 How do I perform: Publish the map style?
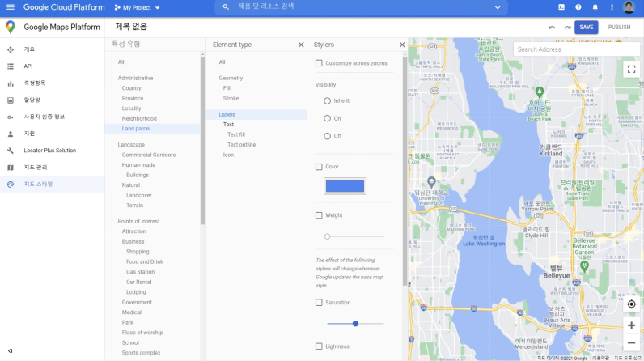coord(619,27)
